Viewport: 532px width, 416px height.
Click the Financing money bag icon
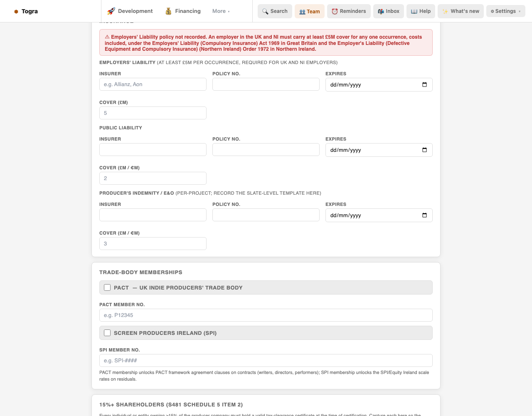(168, 11)
